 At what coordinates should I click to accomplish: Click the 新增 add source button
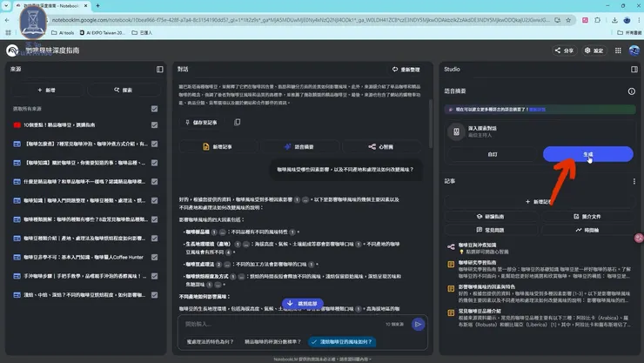[x=46, y=90]
